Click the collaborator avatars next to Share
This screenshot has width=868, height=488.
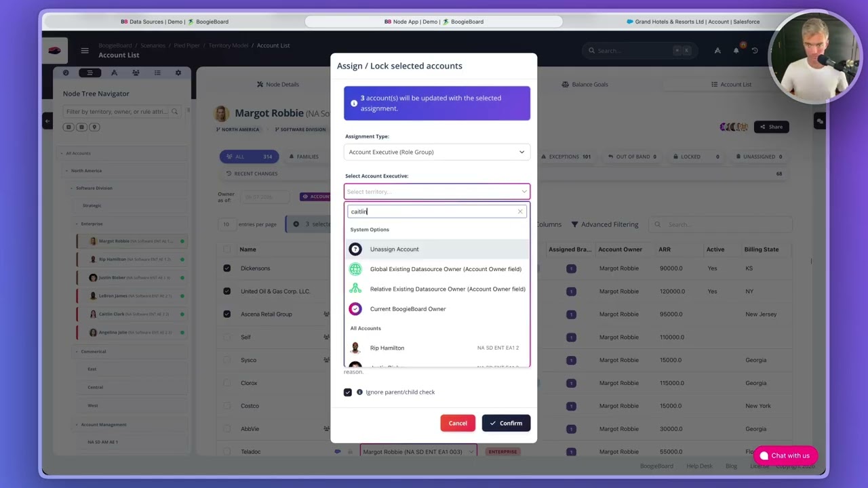tap(734, 127)
